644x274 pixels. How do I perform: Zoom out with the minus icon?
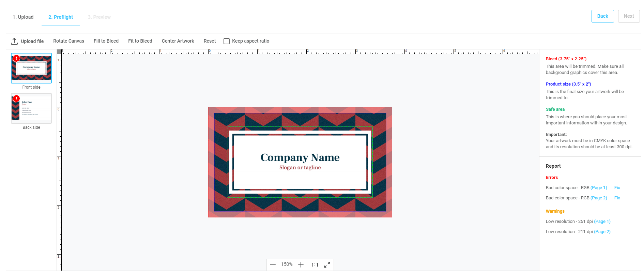pyautogui.click(x=273, y=265)
